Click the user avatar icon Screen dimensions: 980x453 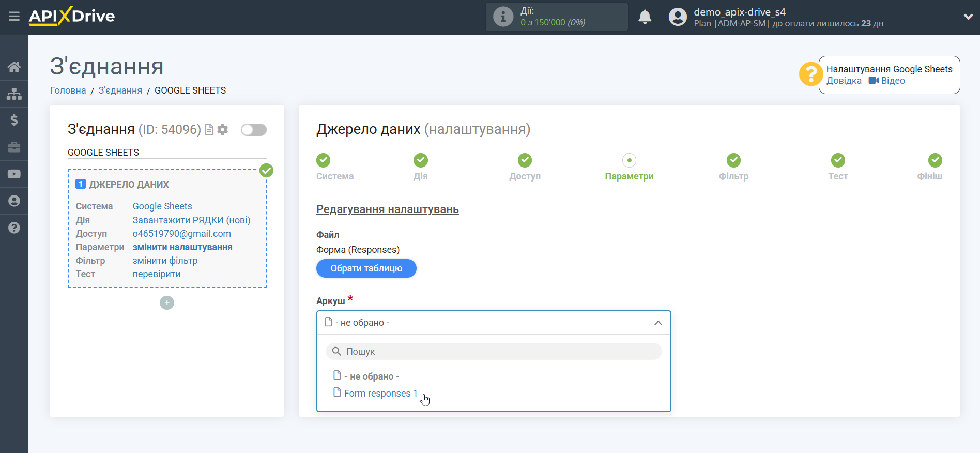[678, 17]
